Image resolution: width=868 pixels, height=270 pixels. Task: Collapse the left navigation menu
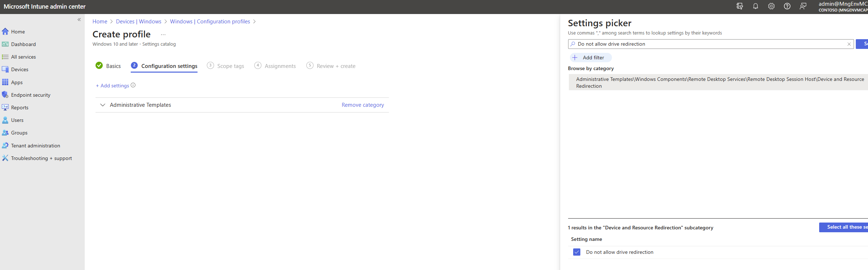pyautogui.click(x=79, y=20)
